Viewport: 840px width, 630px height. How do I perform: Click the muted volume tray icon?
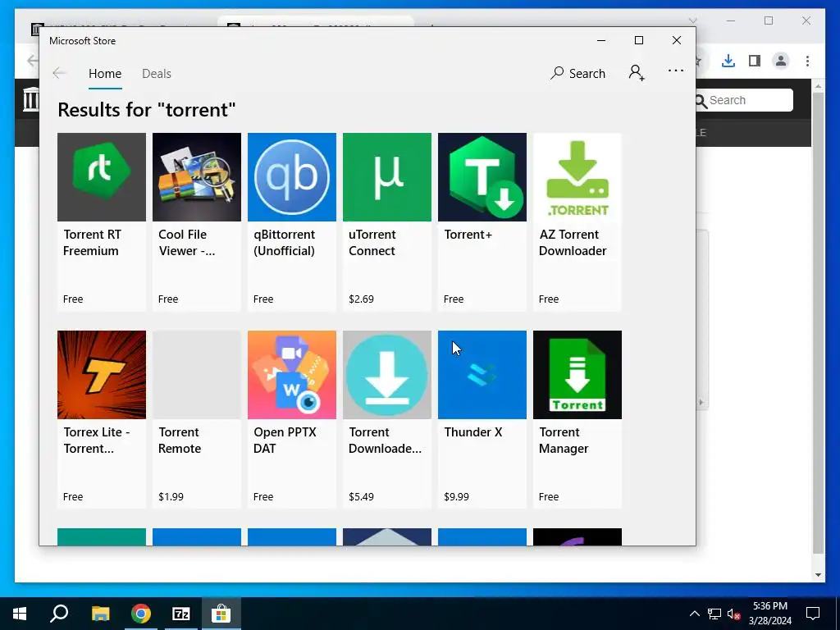click(x=734, y=614)
